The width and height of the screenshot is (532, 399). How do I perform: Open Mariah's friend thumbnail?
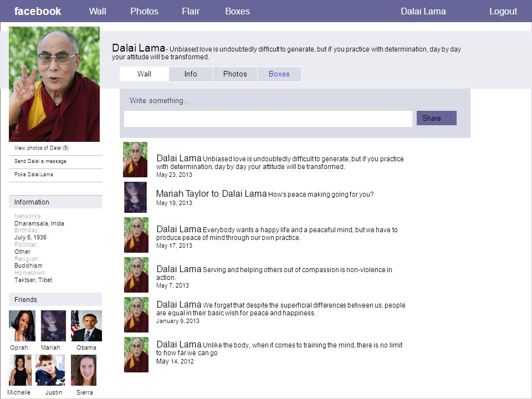53,326
